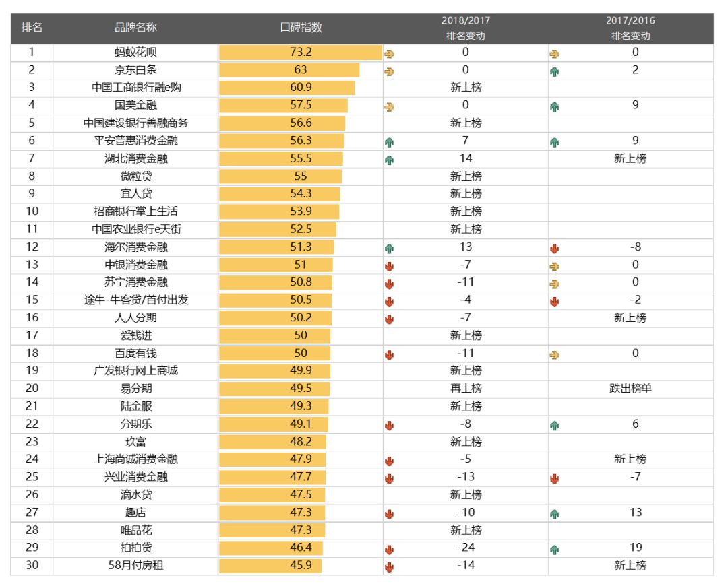Screen dimensions: 728x588
Task: Click the 排名 column header
Action: [x=32, y=28]
